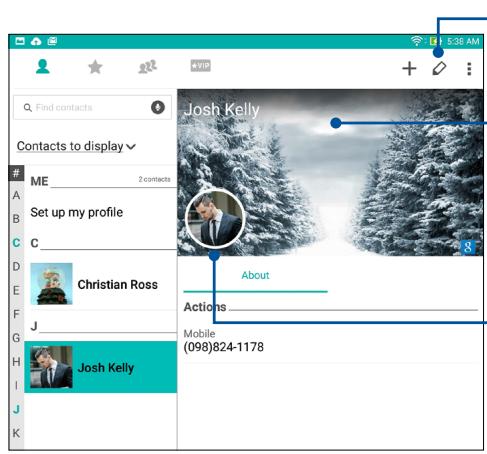Click the cover photo snowy forest
This screenshot has height=454, width=487.
point(330,172)
